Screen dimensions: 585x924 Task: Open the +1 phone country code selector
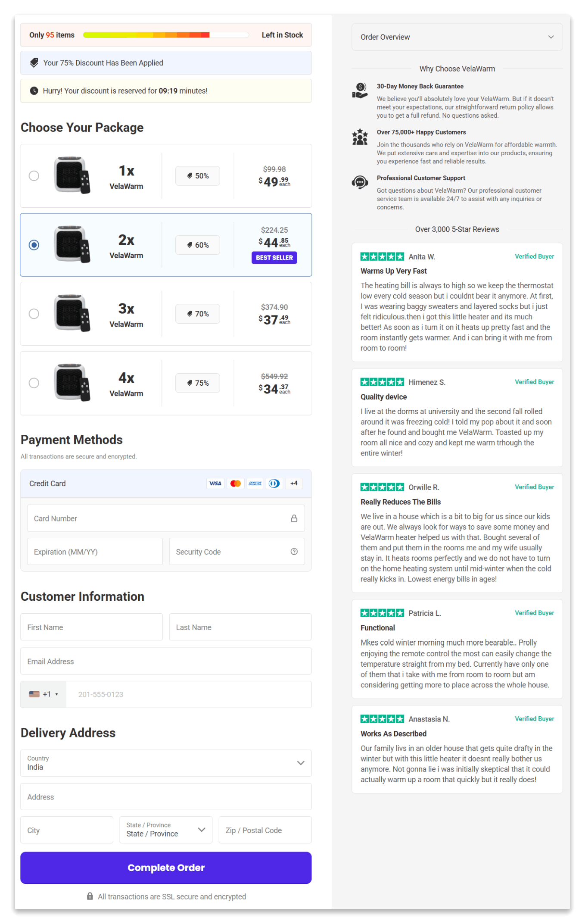click(44, 694)
